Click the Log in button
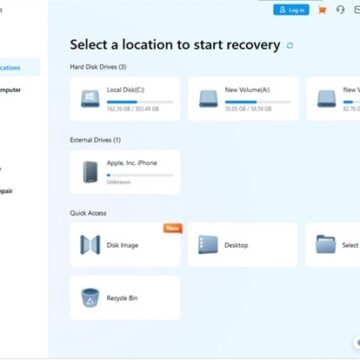The height and width of the screenshot is (360, 360). point(291,10)
